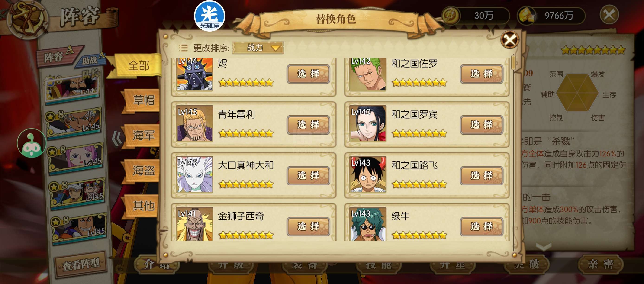This screenshot has width=644, height=284.
Task: Collapse the side panel with double-chevron arrow
Action: pyautogui.click(x=117, y=138)
